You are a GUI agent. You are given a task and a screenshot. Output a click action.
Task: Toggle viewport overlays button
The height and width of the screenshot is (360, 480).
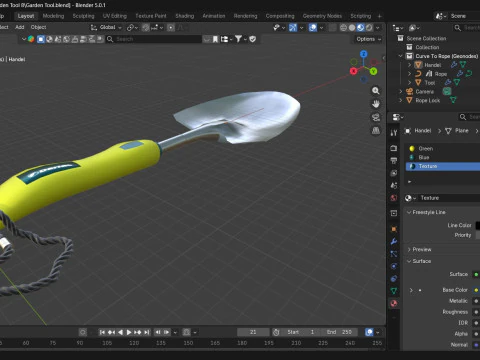pos(313,28)
